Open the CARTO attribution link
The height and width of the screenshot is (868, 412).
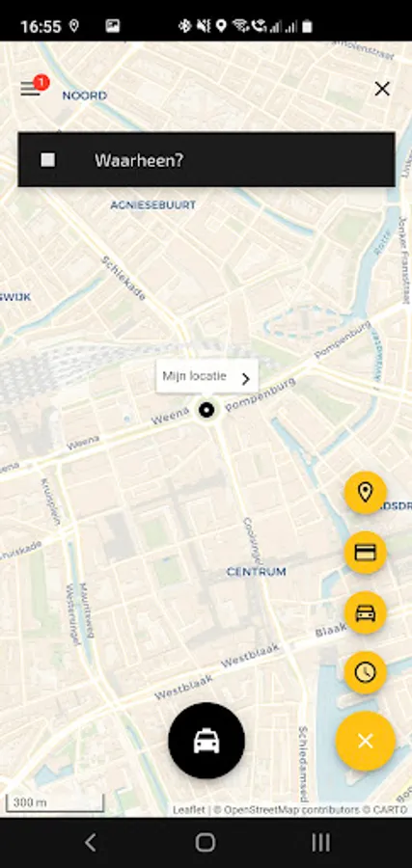(x=391, y=810)
